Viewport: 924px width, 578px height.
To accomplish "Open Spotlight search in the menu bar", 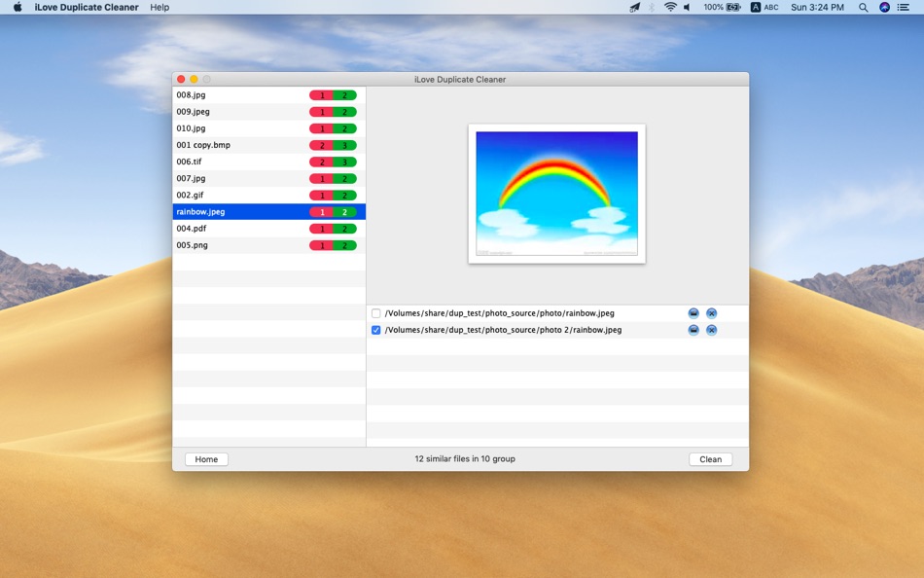I will (x=863, y=7).
